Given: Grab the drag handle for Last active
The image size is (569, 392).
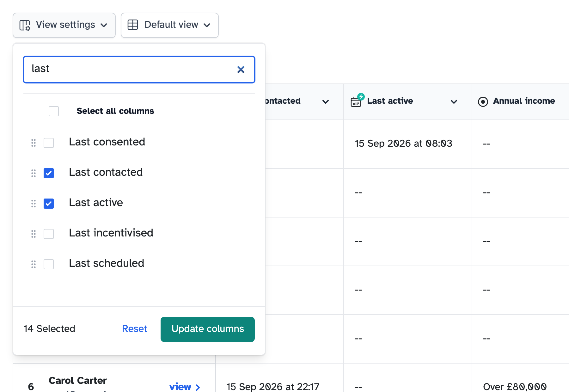Looking at the screenshot, I should pyautogui.click(x=34, y=204).
